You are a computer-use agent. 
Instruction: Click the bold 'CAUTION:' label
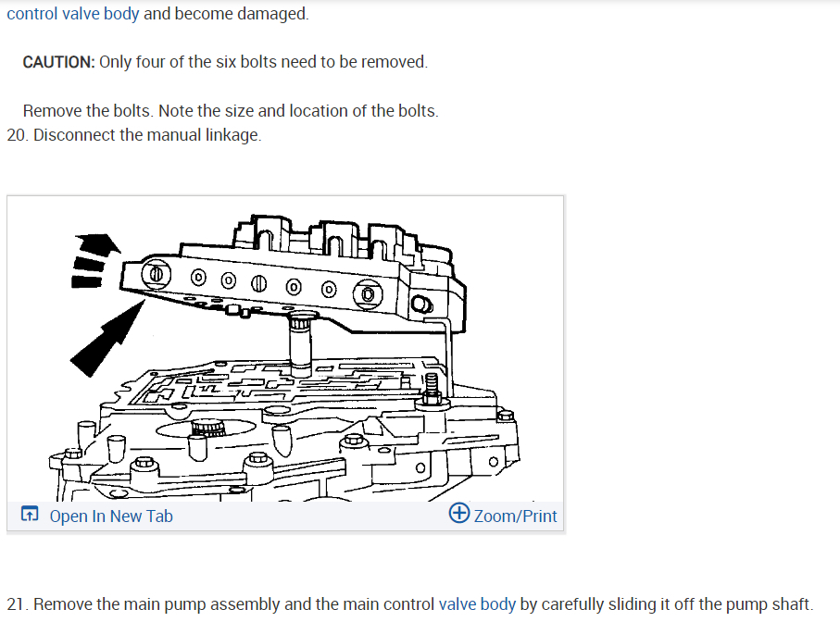pos(59,62)
